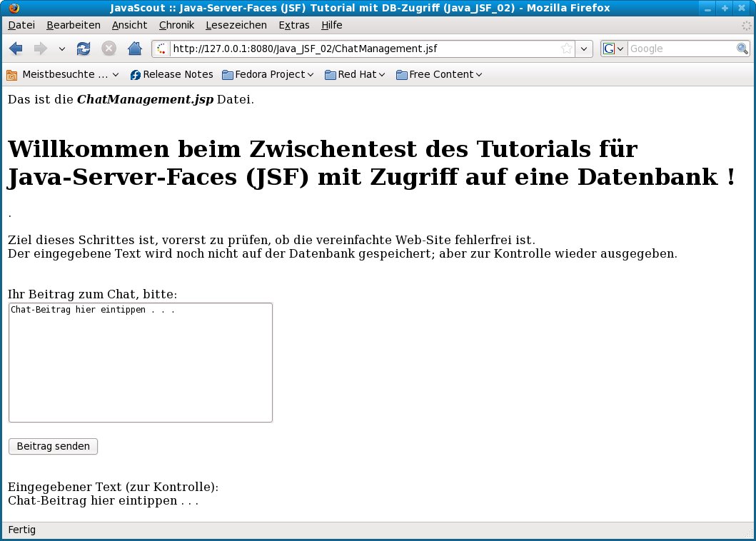756x541 pixels.
Task: Open the Google search engine selector
Action: click(x=613, y=49)
